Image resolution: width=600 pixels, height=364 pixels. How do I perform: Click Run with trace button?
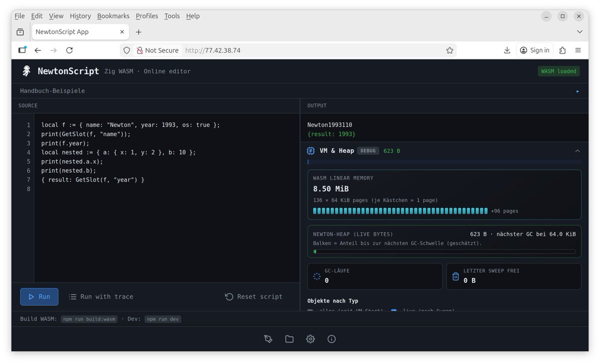(x=101, y=296)
